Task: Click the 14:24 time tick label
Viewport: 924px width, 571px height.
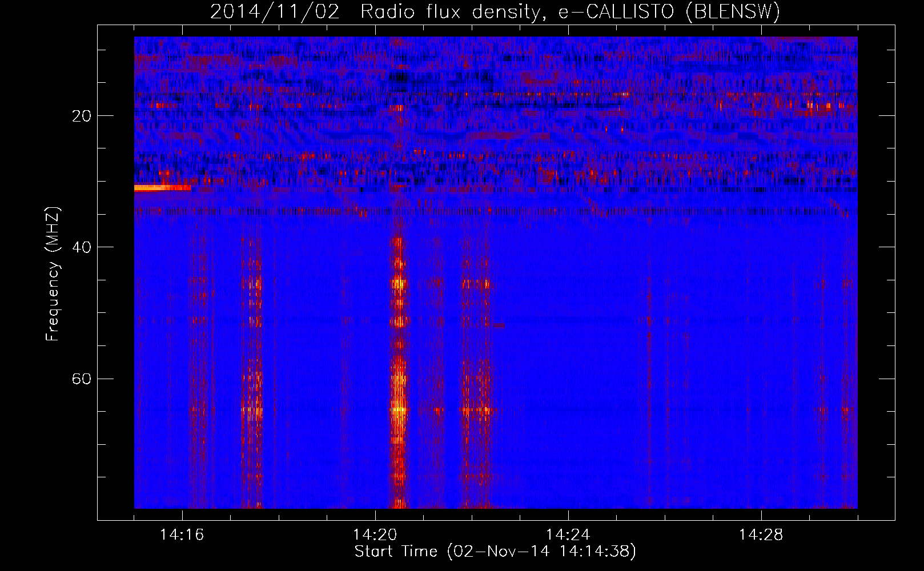Action: pyautogui.click(x=568, y=535)
